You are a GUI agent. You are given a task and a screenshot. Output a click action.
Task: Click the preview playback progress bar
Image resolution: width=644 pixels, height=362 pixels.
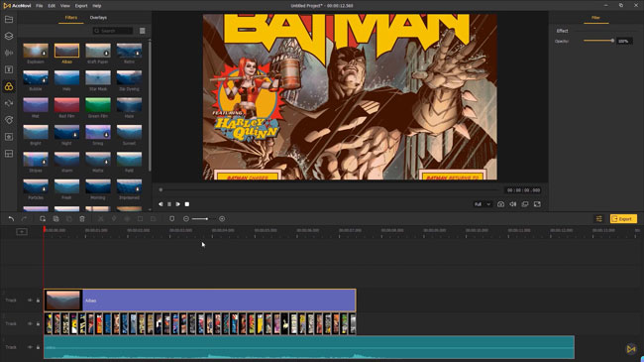[330, 189]
